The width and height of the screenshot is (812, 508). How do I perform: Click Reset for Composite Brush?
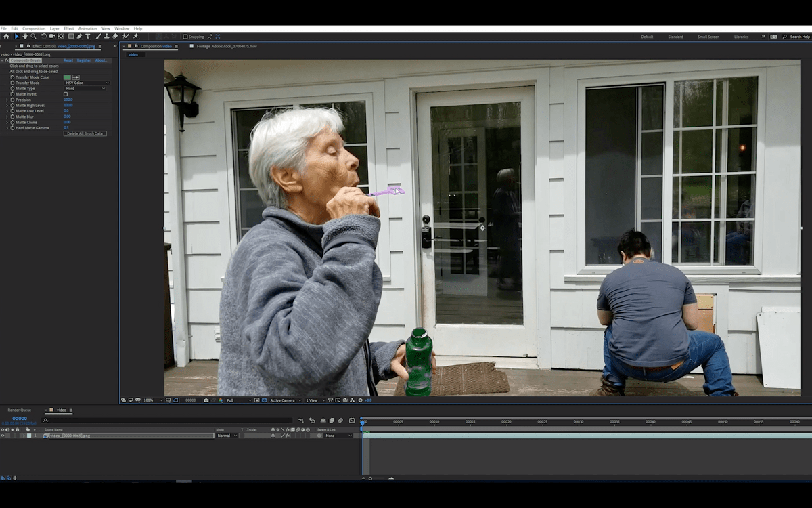(68, 60)
